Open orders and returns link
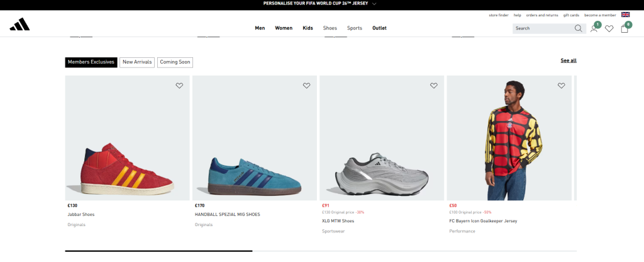644x262 pixels. tap(542, 15)
